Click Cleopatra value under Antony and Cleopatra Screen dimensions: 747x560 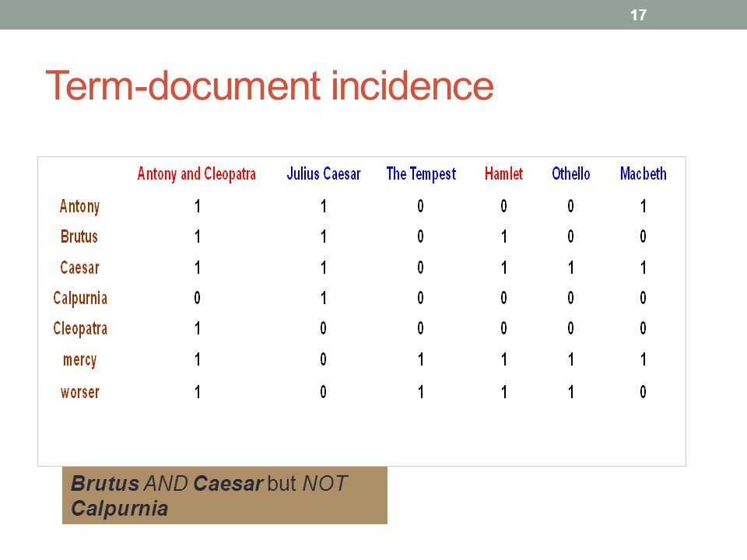(197, 328)
